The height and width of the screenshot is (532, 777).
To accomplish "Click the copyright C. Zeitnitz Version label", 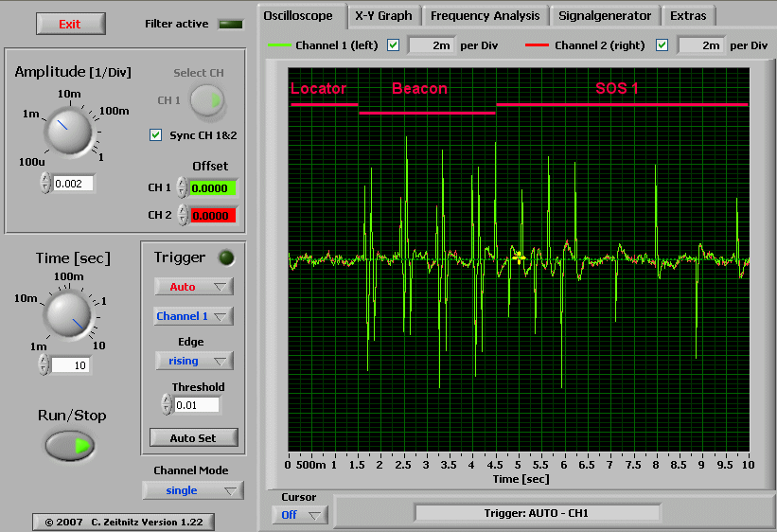I will 124,523.
